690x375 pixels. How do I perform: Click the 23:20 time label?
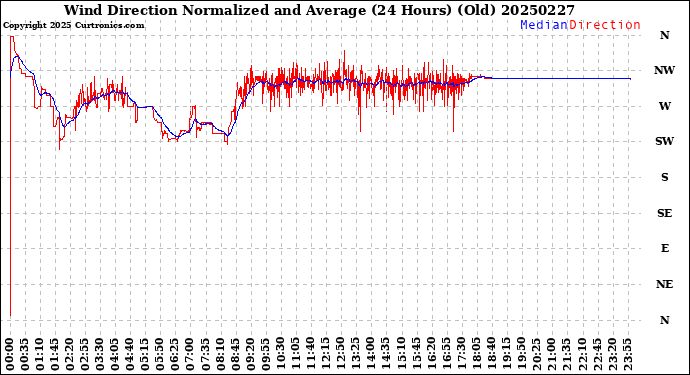(x=612, y=354)
